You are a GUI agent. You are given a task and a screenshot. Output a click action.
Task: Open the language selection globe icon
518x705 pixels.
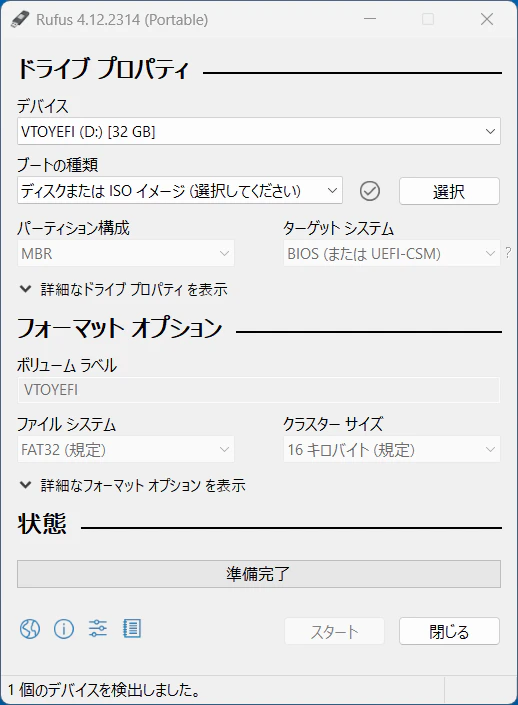pyautogui.click(x=30, y=629)
